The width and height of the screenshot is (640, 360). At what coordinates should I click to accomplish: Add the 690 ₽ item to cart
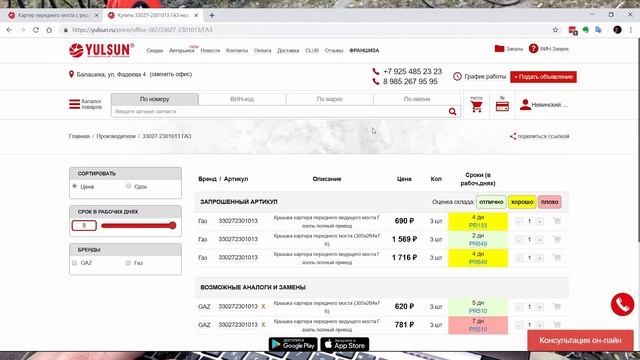point(557,221)
